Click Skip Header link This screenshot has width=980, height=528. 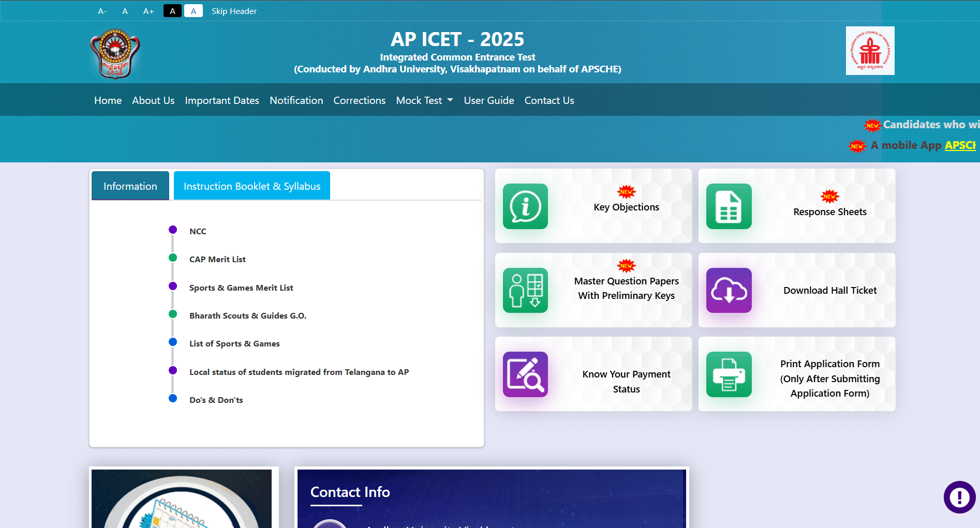(x=234, y=11)
